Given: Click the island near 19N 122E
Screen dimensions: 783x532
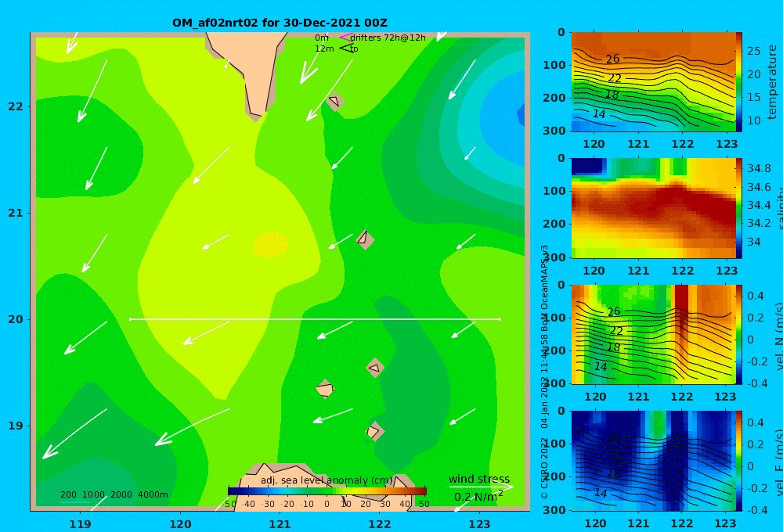Looking at the screenshot, I should pos(374,431).
